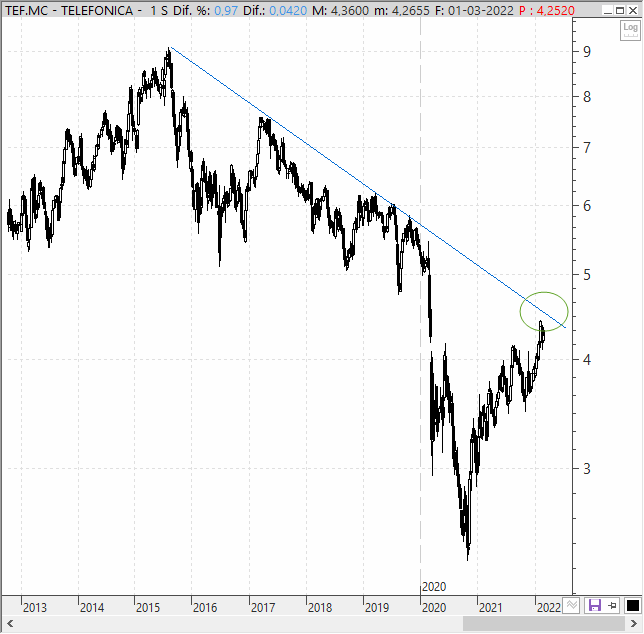Click the price level 5 on axis

coord(587,275)
